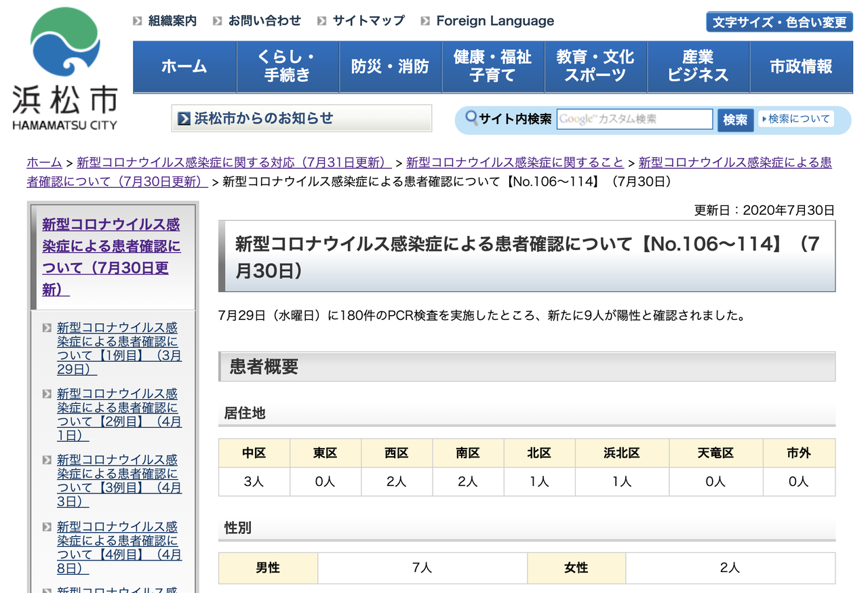
Task: Focus the Google custom search field
Action: 635,119
